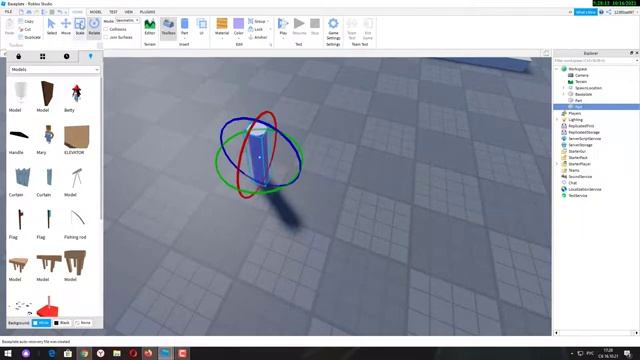Activate the Scale tool

pos(80,26)
